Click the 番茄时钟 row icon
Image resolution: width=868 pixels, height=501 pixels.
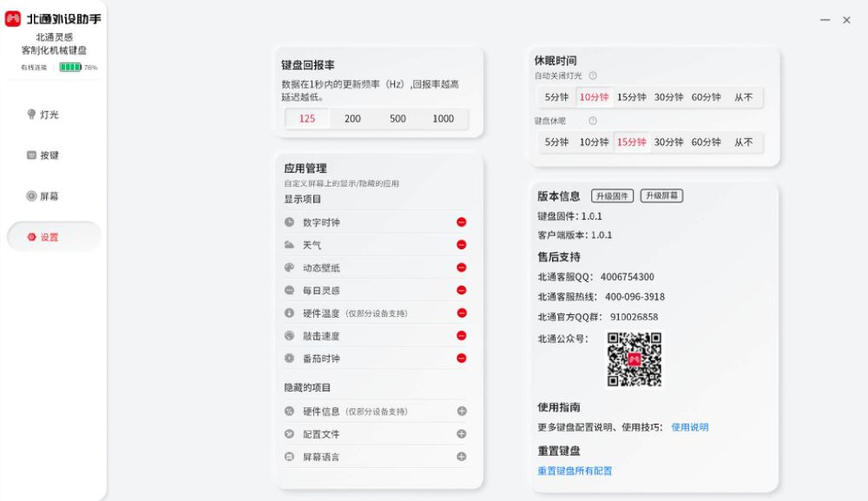(x=289, y=359)
